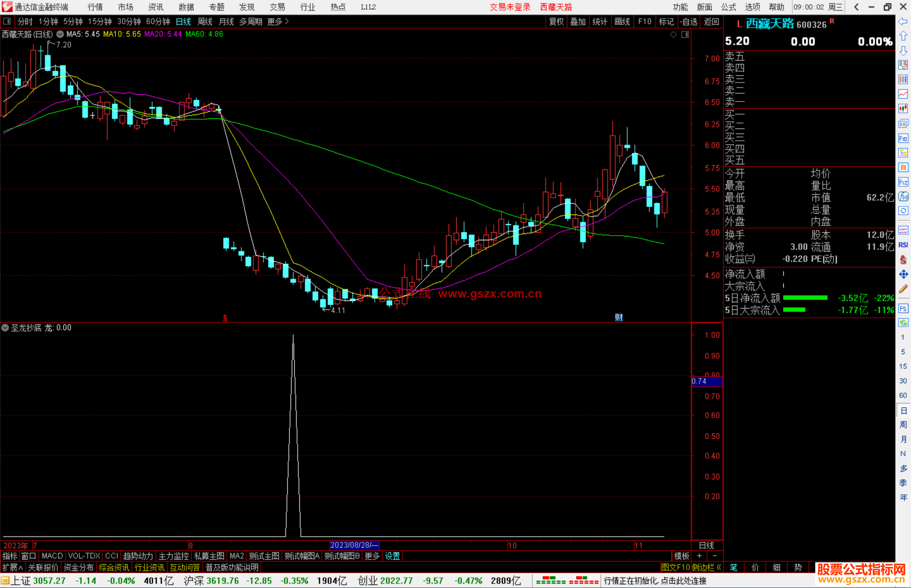
Task: Open the f(x) formula sidebar icon
Action: (x=903, y=196)
